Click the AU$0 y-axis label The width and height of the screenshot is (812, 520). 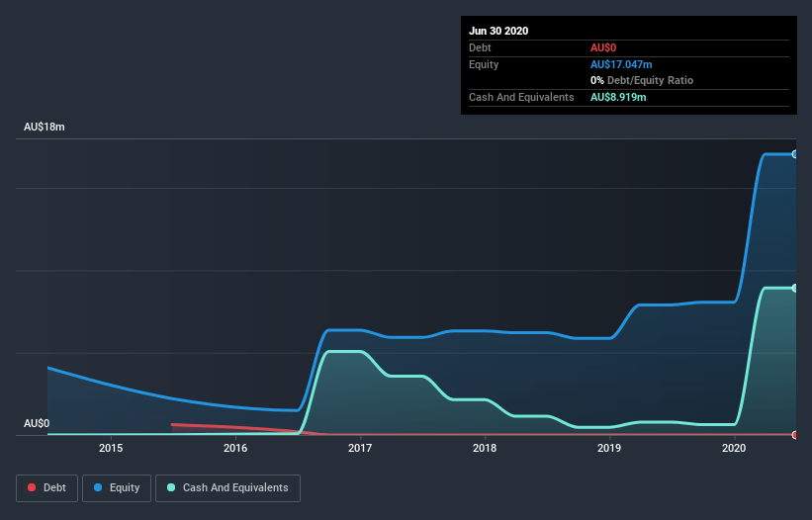37,423
